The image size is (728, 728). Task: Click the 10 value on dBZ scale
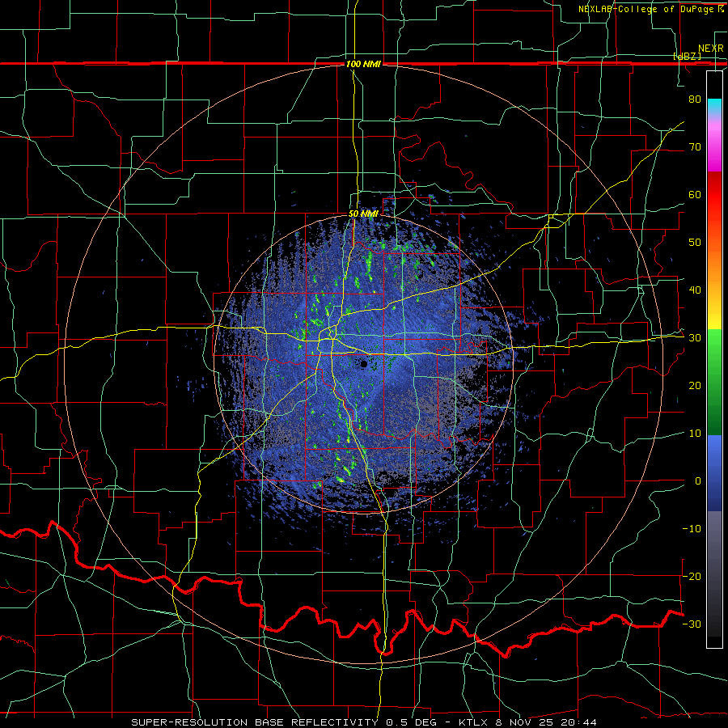(x=695, y=434)
